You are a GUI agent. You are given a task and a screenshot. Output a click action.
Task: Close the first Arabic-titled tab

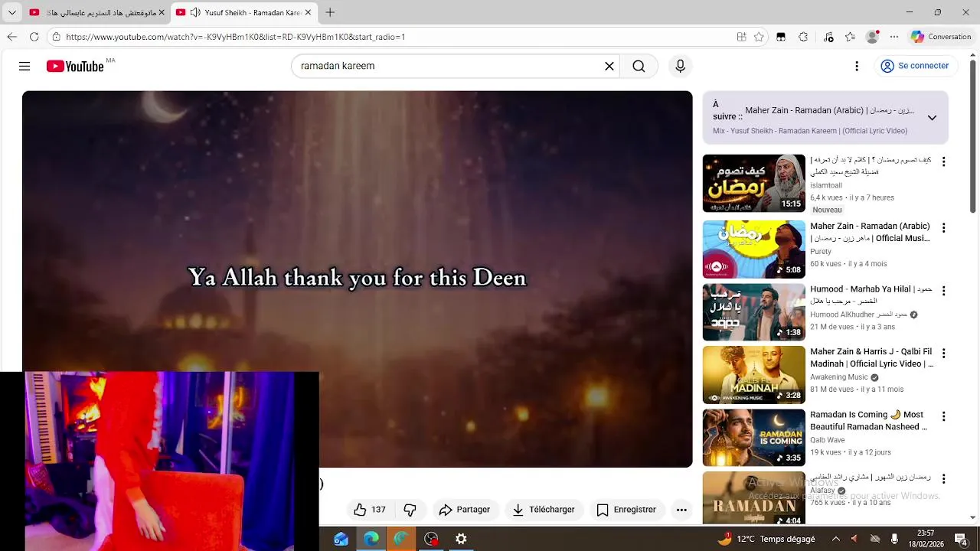pos(161,12)
